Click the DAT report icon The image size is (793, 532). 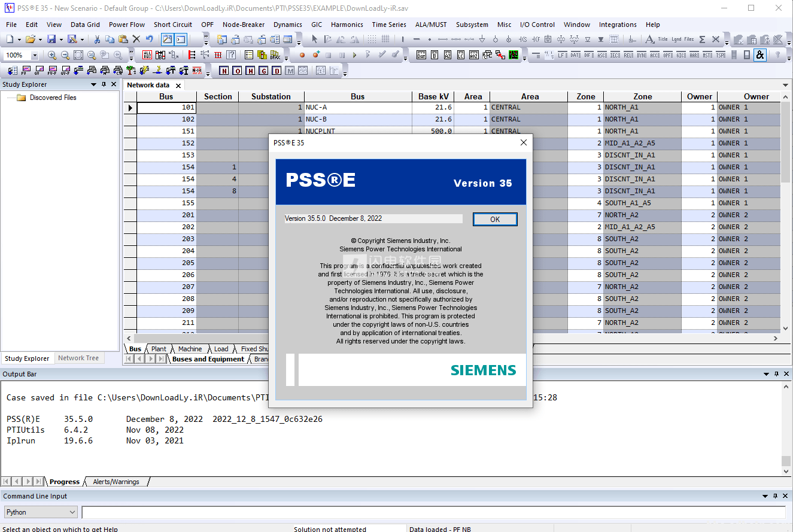[421, 55]
